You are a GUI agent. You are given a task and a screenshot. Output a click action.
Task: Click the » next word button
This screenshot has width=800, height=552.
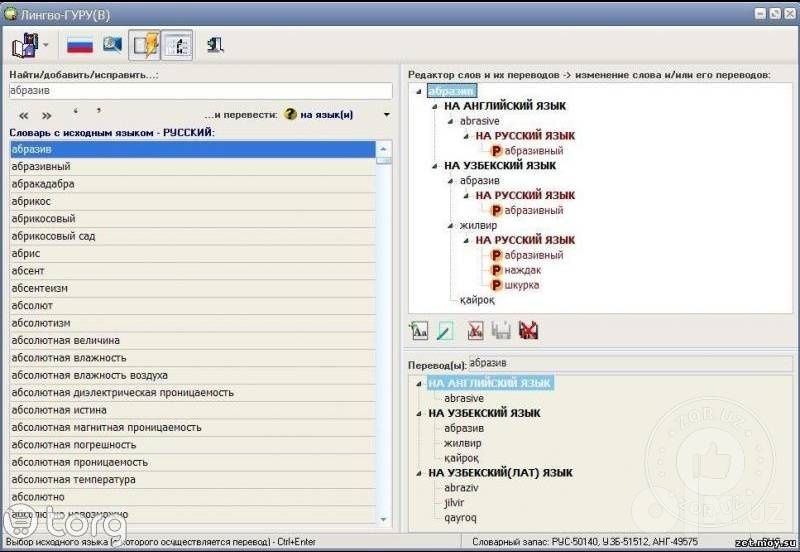tap(46, 115)
